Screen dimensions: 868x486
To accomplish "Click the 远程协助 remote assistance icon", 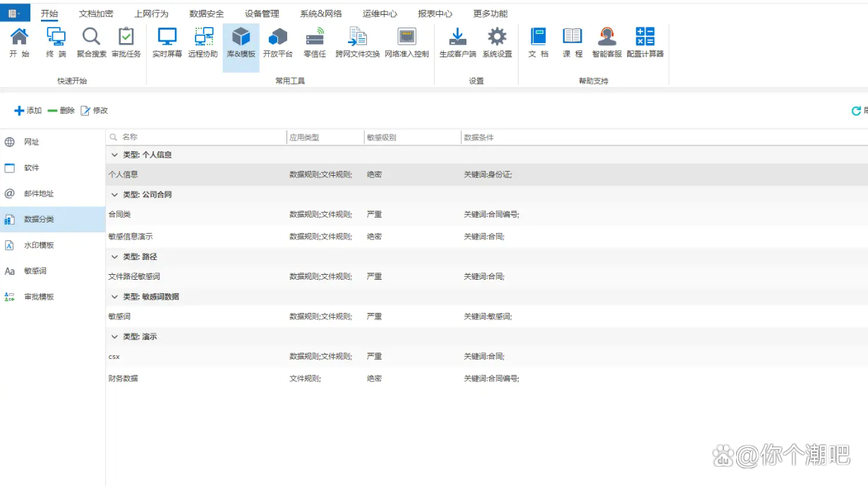I will tap(203, 42).
